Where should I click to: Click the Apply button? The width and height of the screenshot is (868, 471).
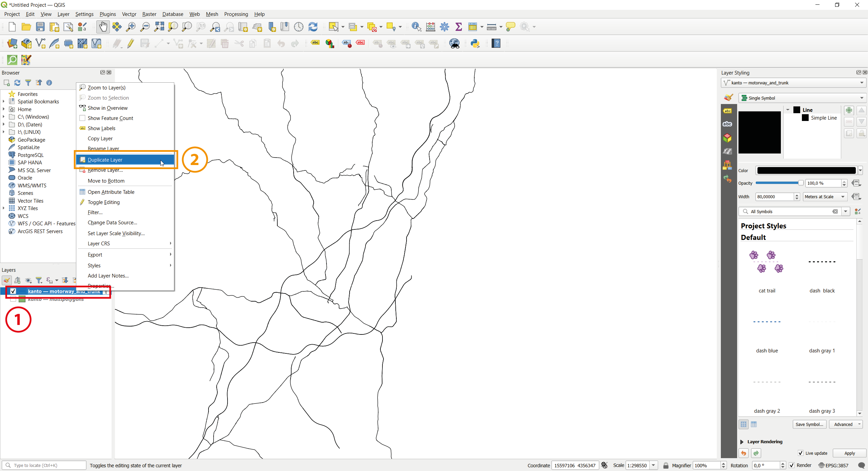click(849, 453)
